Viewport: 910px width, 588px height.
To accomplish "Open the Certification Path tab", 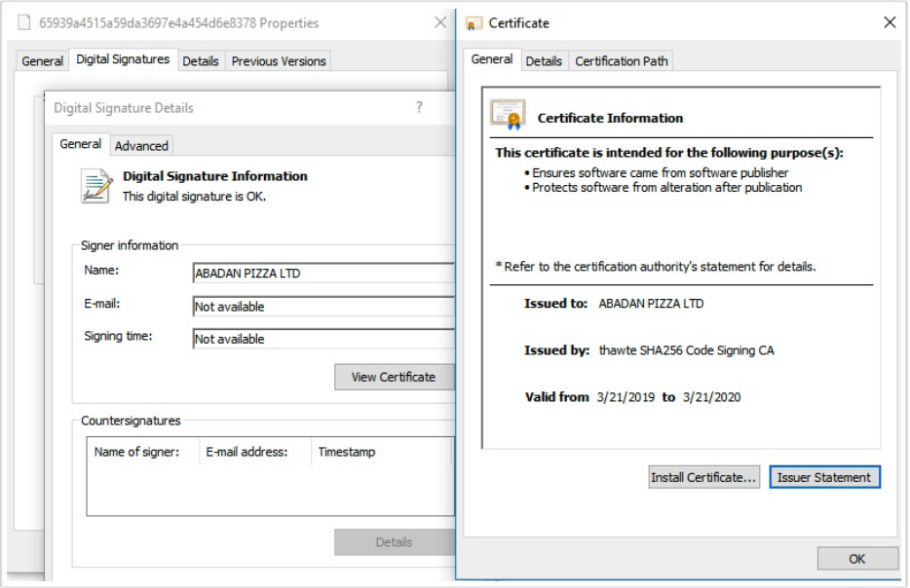I will click(621, 61).
